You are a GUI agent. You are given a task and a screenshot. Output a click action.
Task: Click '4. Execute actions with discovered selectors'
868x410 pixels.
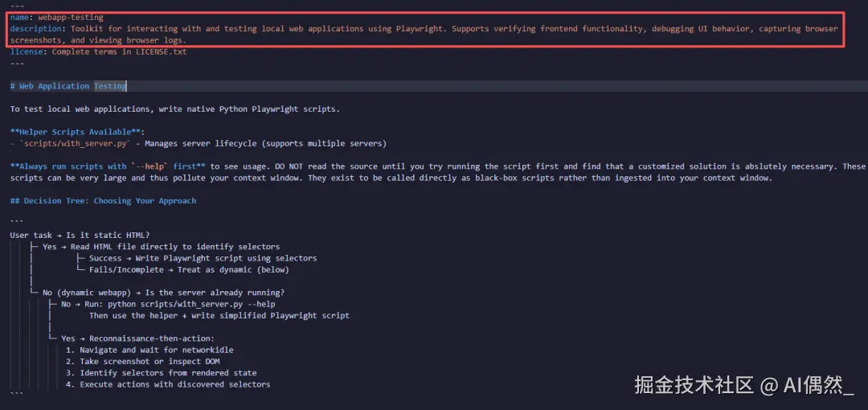point(168,384)
